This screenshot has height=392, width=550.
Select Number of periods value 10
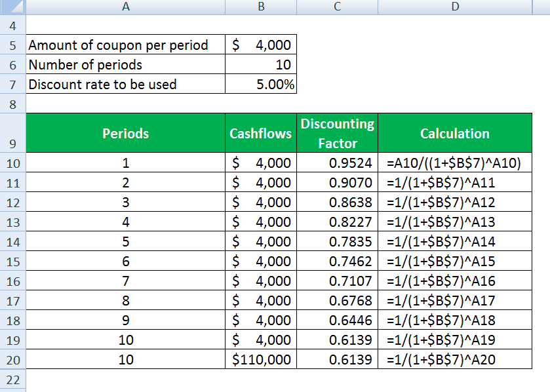(260, 64)
